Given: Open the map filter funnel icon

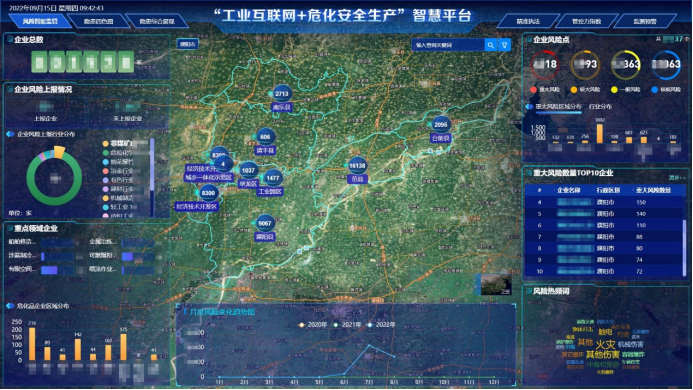Looking at the screenshot, I should click(504, 45).
